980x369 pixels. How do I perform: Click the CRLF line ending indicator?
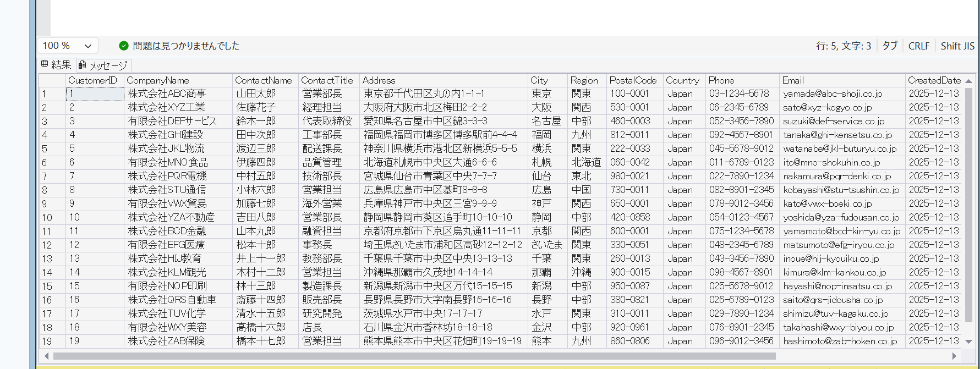[x=919, y=46]
